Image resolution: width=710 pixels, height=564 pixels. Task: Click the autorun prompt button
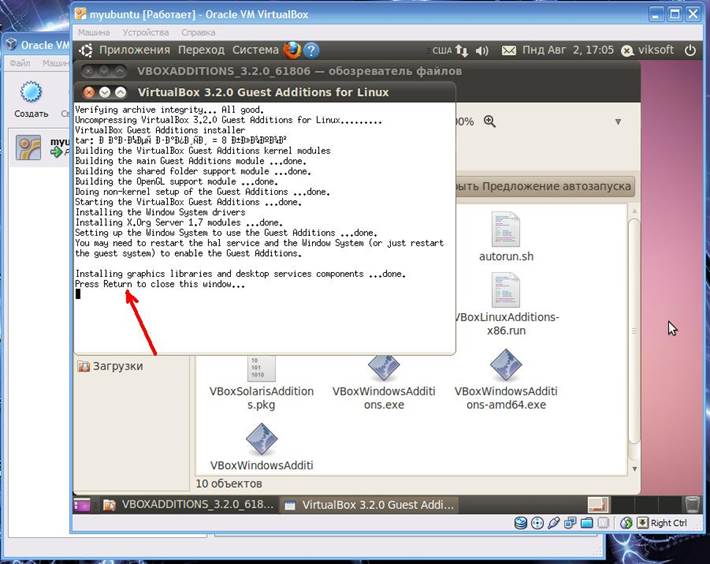tap(545, 186)
